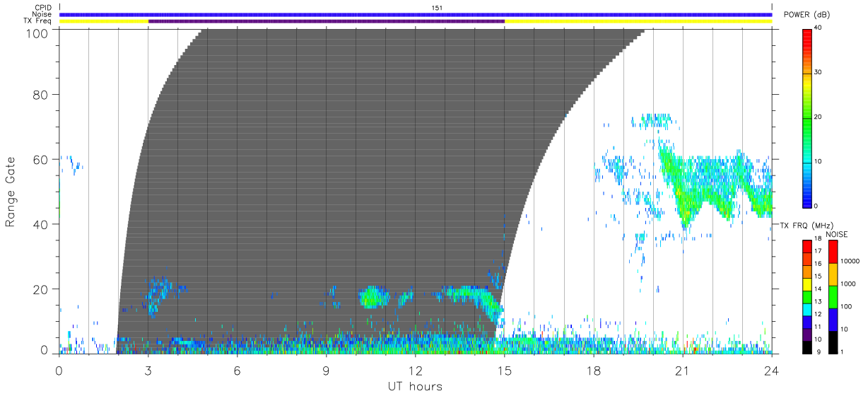Viewport: 868px width, 401px height.
Task: Click the "POWER (dB)" colorbar title
Action: (807, 15)
